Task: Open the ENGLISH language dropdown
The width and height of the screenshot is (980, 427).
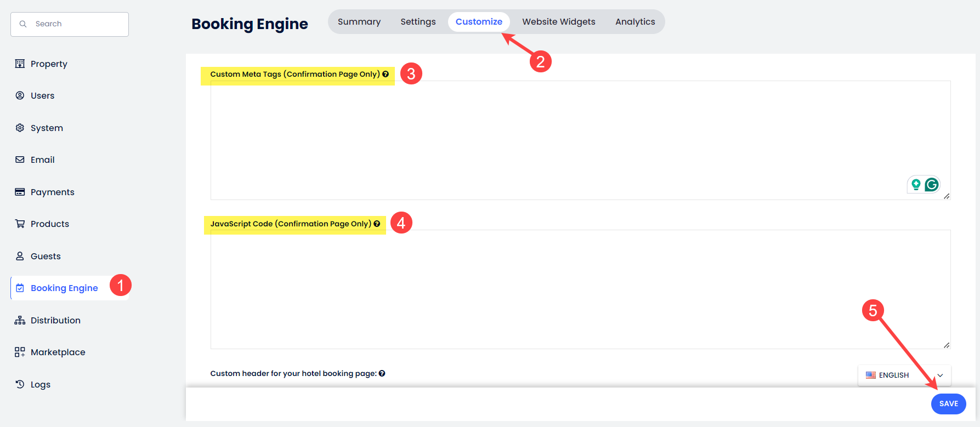Action: [904, 375]
